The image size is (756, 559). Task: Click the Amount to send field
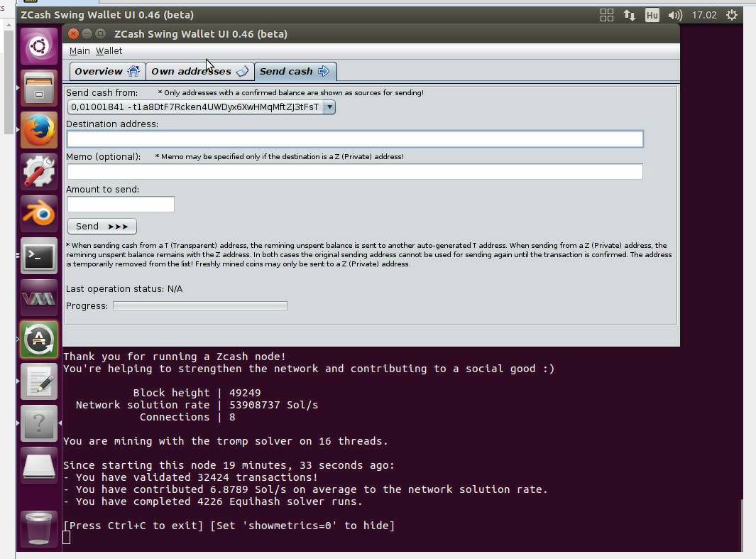121,204
